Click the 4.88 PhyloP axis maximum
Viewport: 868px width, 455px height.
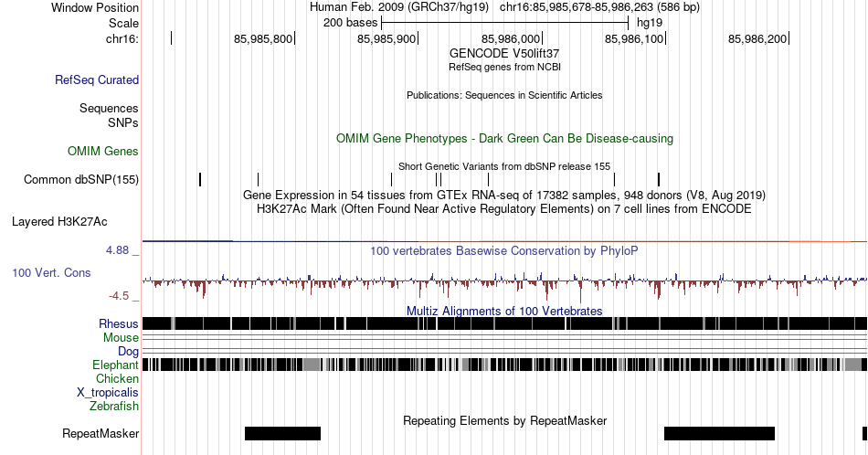click(117, 250)
